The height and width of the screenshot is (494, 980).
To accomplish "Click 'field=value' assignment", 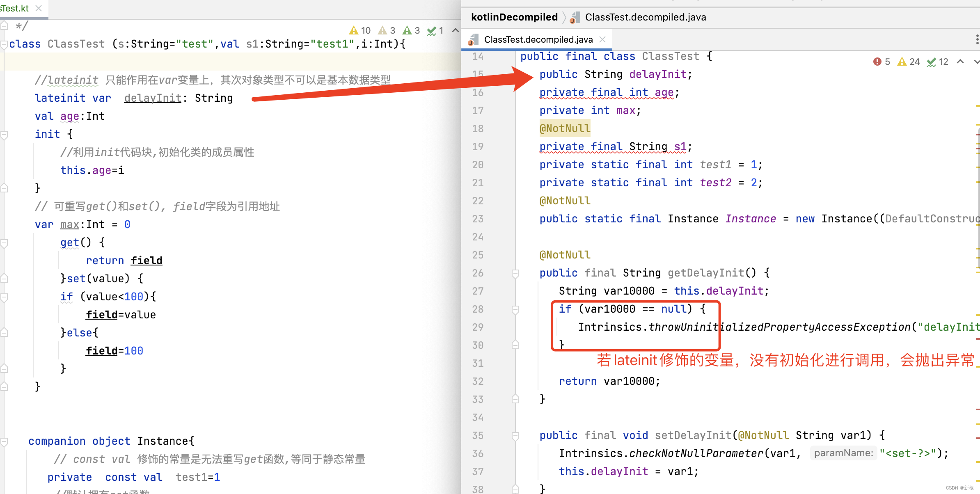I will [121, 315].
